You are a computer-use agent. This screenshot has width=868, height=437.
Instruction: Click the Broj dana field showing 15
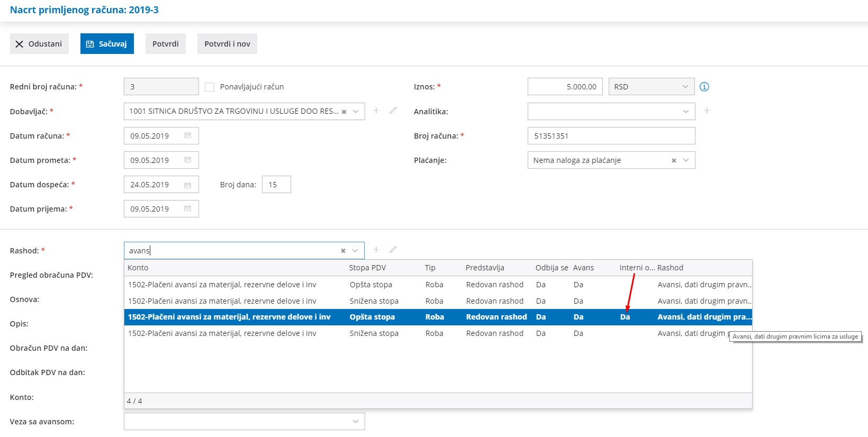click(x=276, y=185)
